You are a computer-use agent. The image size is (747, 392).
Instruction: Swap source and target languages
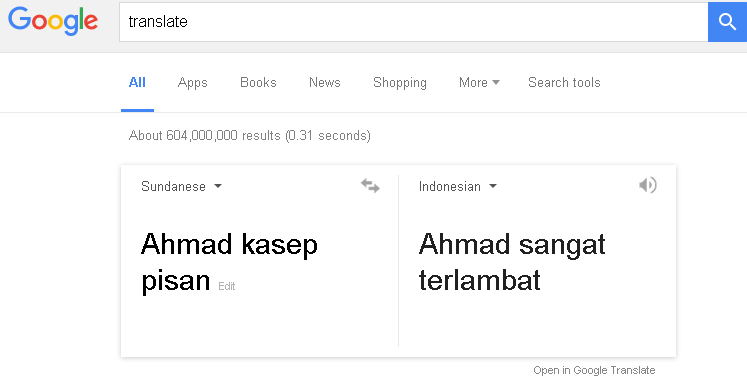click(x=370, y=186)
